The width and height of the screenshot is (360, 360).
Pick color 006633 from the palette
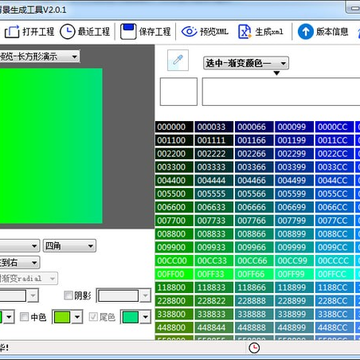point(214,207)
